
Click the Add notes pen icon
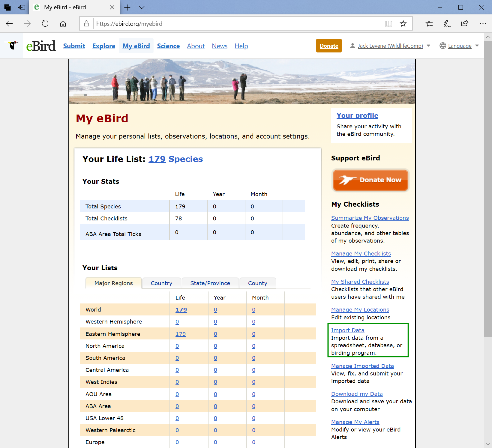click(447, 24)
